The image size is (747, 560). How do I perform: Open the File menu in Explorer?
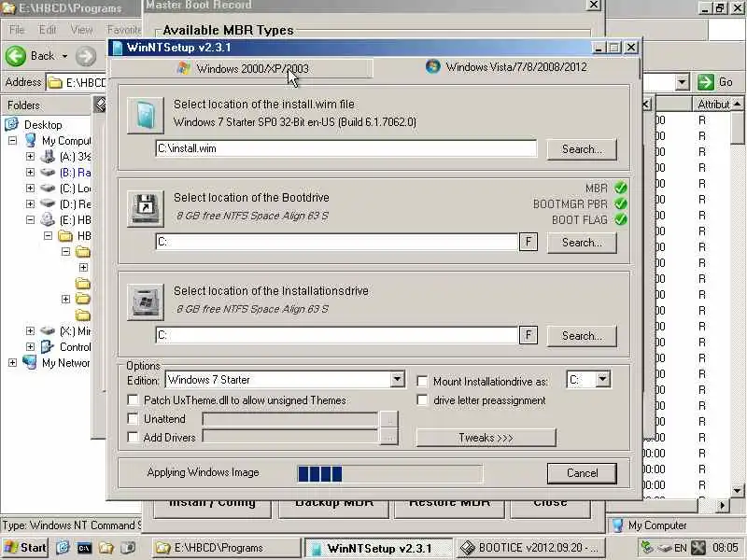17,30
